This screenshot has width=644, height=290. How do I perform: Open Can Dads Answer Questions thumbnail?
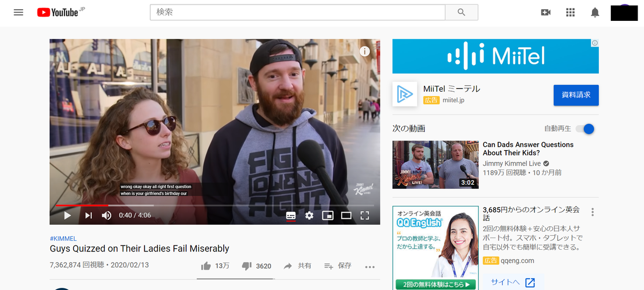coord(435,165)
